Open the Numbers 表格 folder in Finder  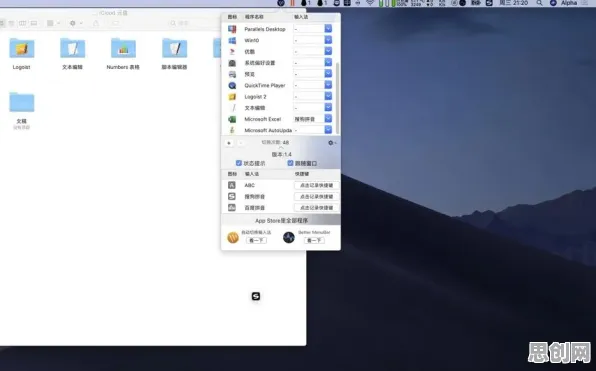123,48
